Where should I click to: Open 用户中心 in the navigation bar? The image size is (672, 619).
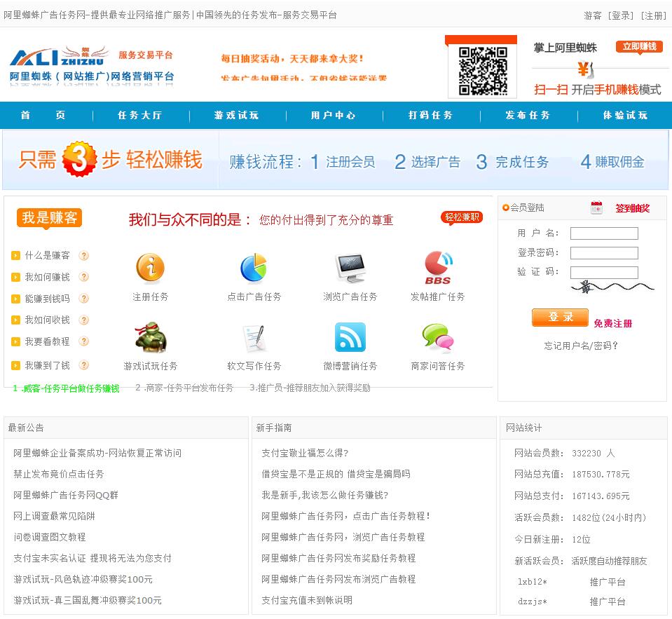pos(334,115)
